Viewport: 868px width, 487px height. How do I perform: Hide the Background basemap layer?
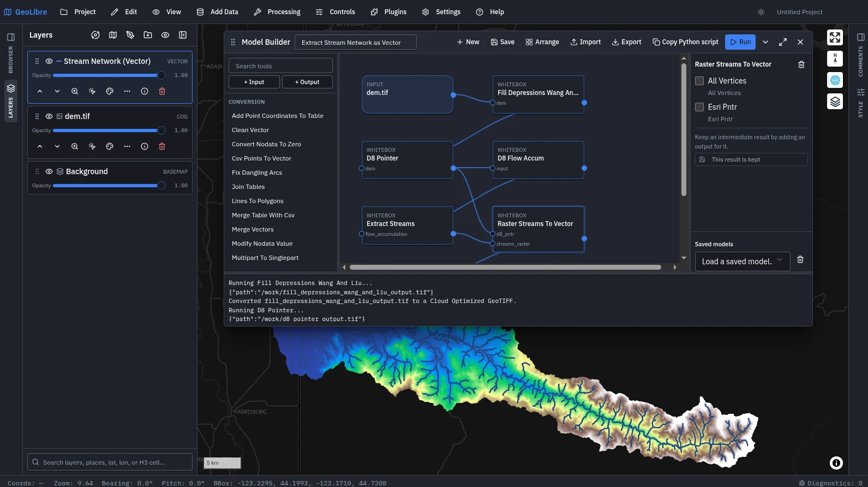tap(49, 171)
